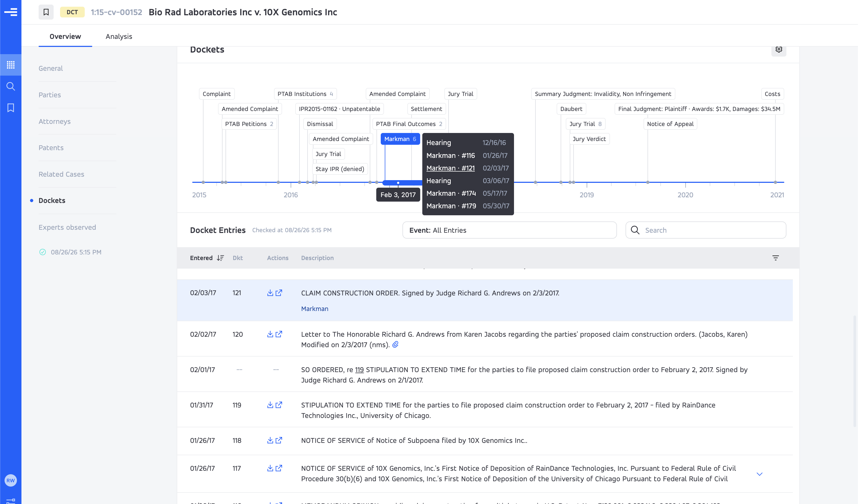Open the Event: All Entries dropdown
858x504 pixels.
(x=509, y=230)
